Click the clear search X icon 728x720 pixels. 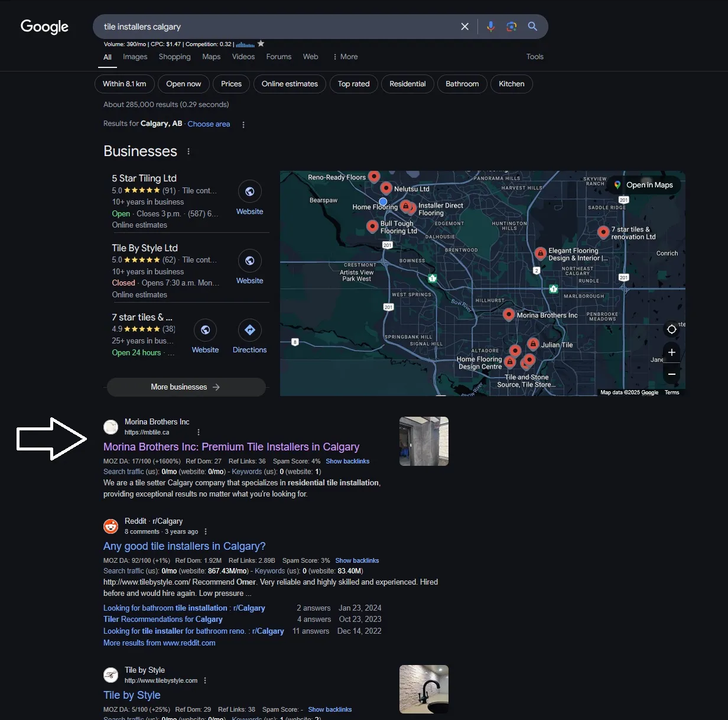[x=464, y=26]
